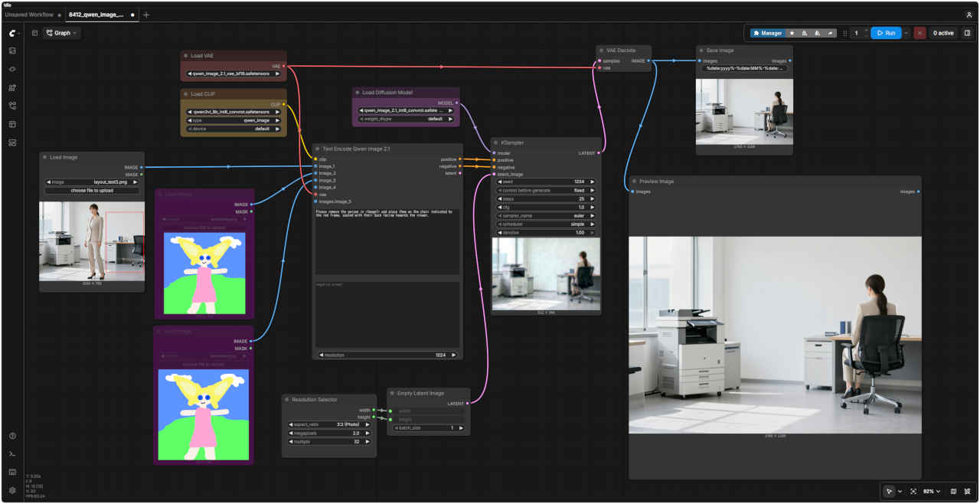Toggle link visibility icon in the canvas toolbar

968,491
